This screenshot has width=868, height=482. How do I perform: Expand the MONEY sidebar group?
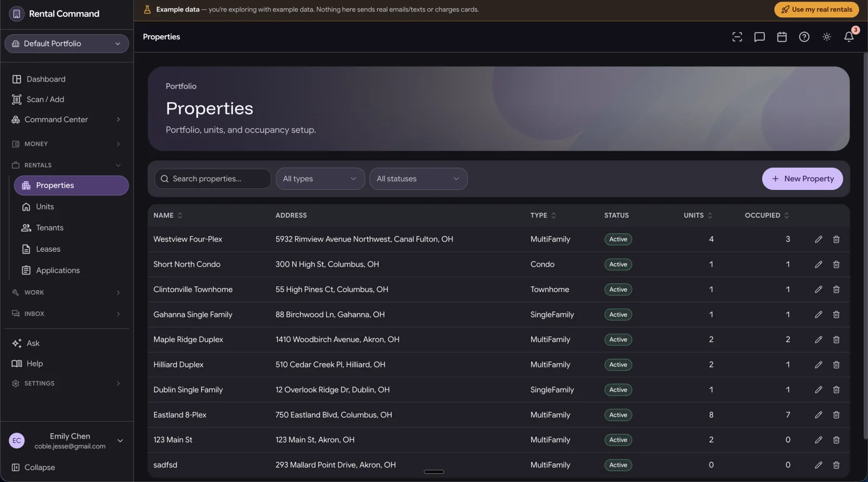pos(67,144)
